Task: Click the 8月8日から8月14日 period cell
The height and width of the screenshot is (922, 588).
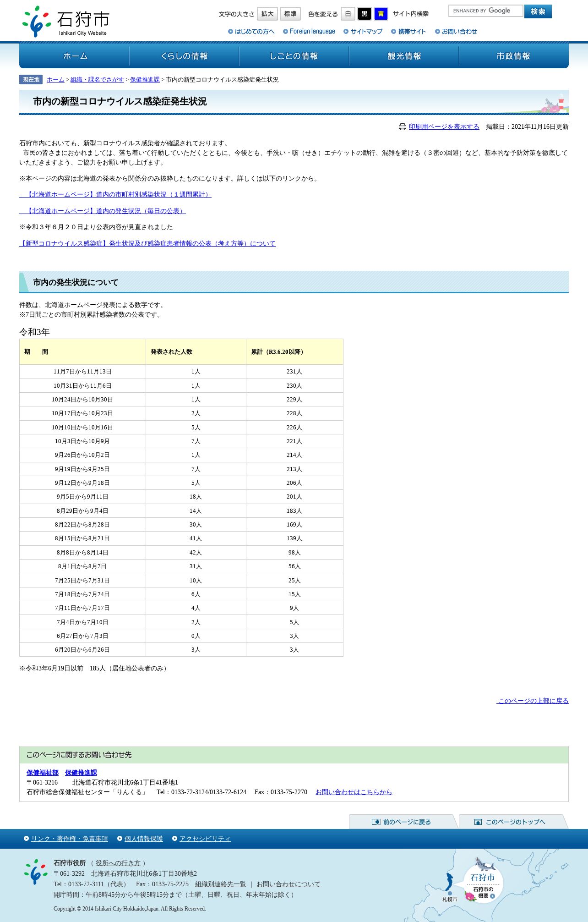Action: (x=82, y=553)
